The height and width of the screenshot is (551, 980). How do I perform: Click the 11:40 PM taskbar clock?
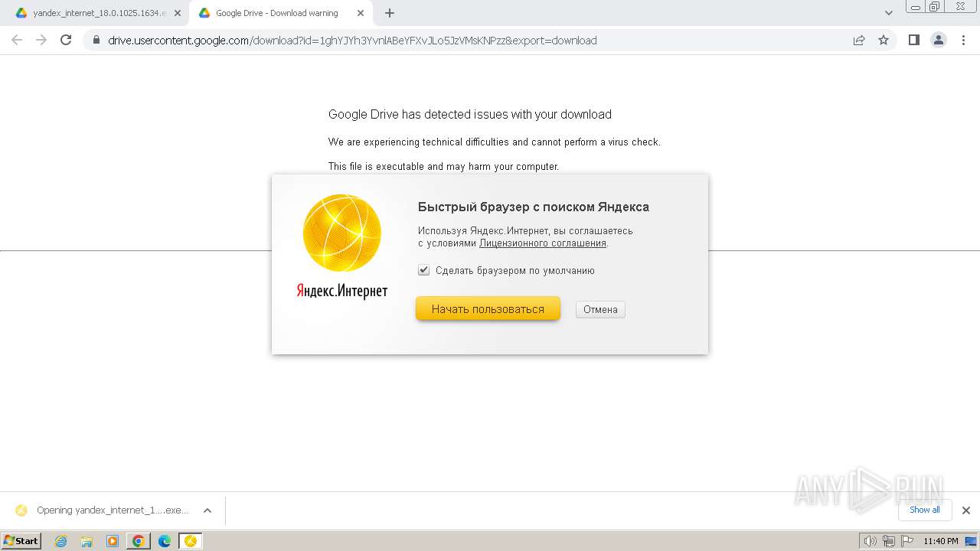click(x=941, y=541)
